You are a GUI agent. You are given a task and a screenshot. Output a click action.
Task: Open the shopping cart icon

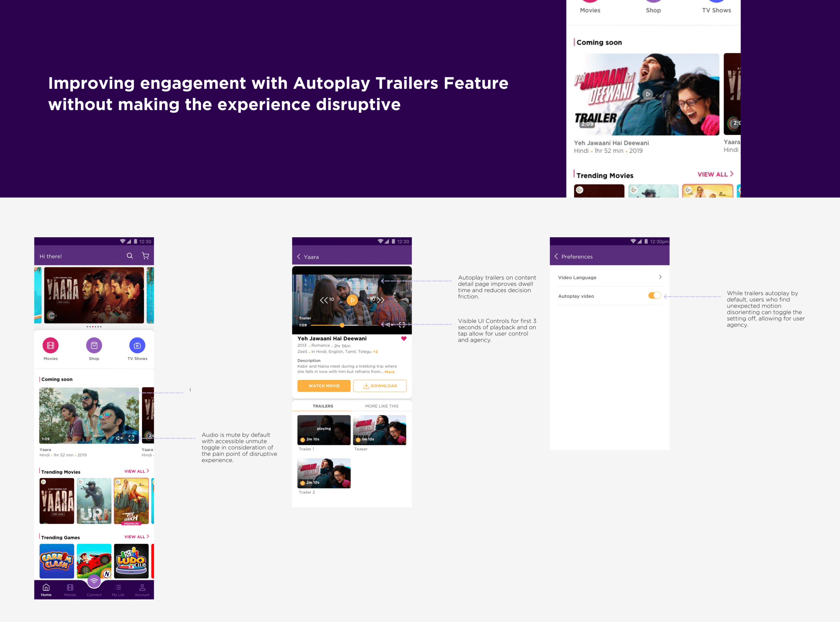point(145,256)
